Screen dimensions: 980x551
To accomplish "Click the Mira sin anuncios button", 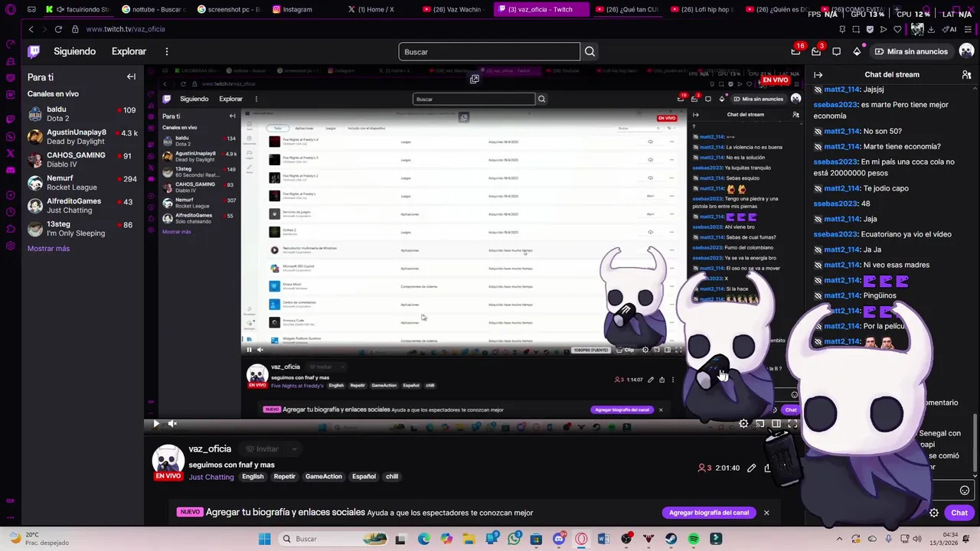I will coord(912,51).
